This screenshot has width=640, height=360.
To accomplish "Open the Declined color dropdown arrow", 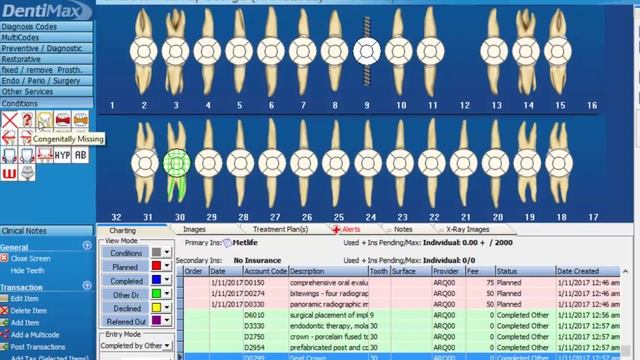I will pyautogui.click(x=167, y=307).
